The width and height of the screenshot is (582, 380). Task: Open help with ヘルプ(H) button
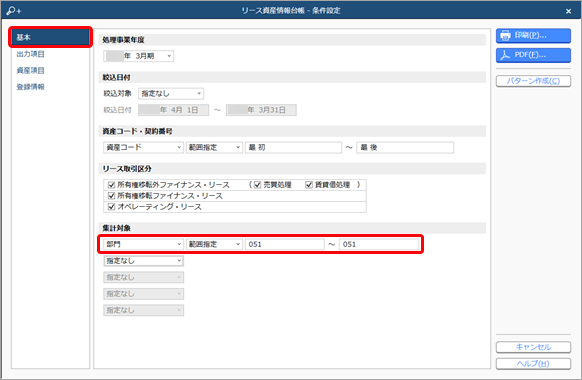pos(533,364)
